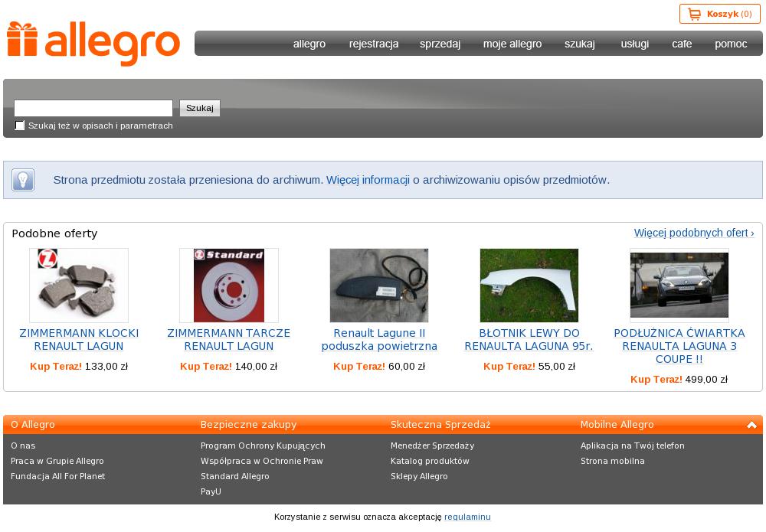Open the airbag product thumbnail

379,285
